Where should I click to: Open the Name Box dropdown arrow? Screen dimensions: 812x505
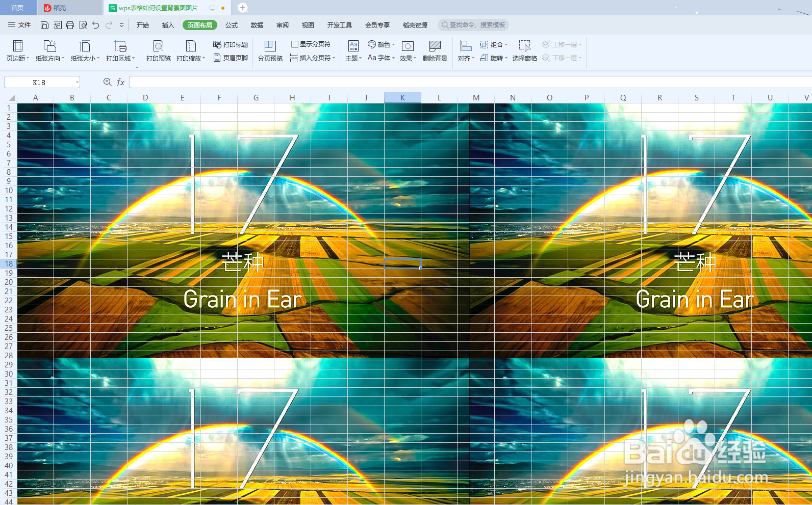coord(77,82)
